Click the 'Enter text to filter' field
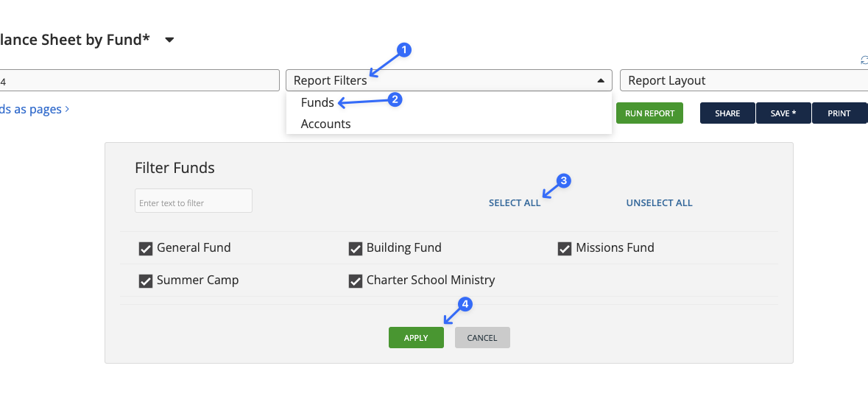 pyautogui.click(x=194, y=202)
